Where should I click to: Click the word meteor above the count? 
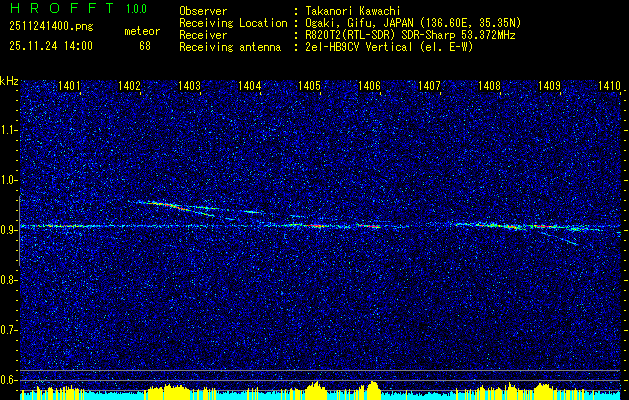click(142, 31)
